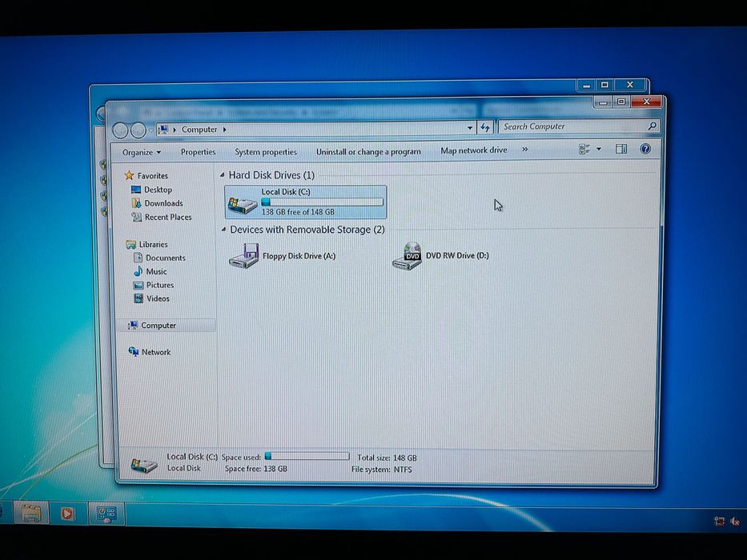Minimize the back window behind Computer
Viewport: 747px width, 560px height.
click(x=586, y=86)
